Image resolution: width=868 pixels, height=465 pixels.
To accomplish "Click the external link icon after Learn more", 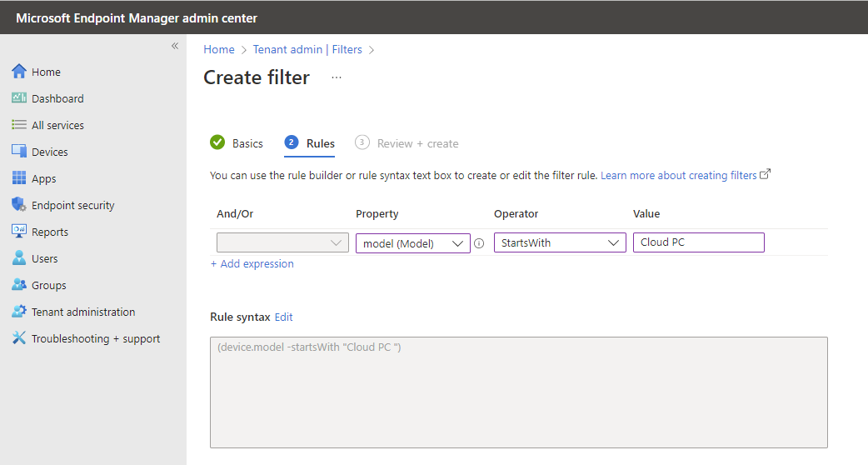I will [765, 174].
